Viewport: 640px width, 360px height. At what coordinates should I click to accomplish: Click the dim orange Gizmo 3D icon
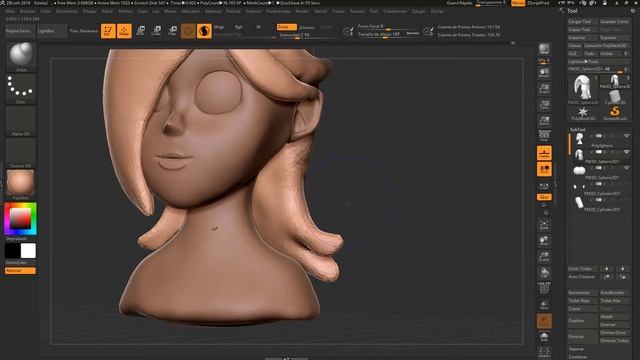[188, 31]
